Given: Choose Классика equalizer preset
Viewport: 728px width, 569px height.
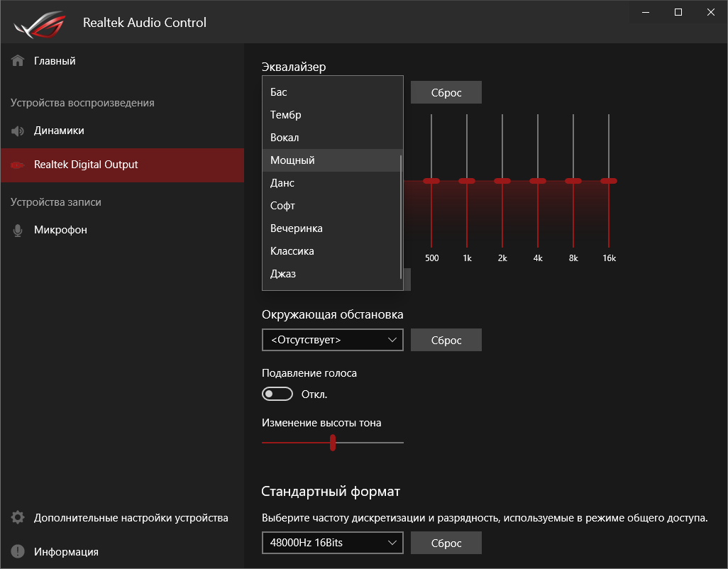Looking at the screenshot, I should (x=331, y=252).
